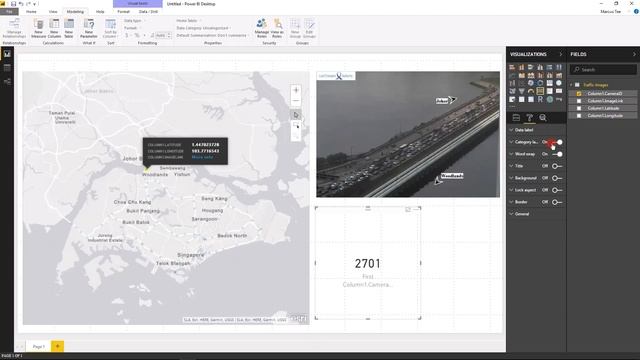Switch to the Data / Drill tab
This screenshot has height=360, width=640.
[148, 11]
